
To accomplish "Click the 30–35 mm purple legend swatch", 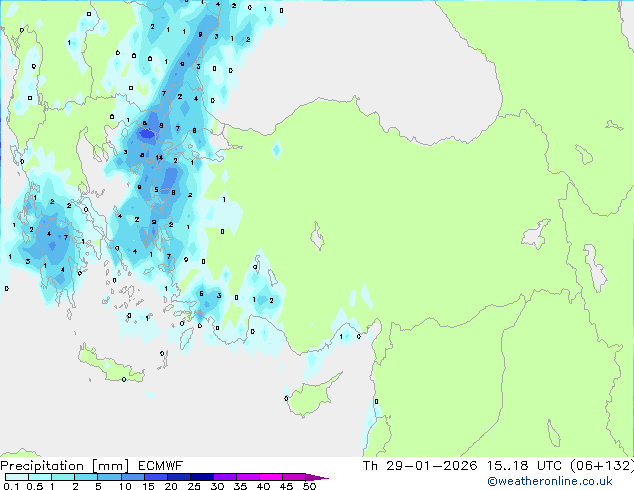I will click(x=225, y=477).
